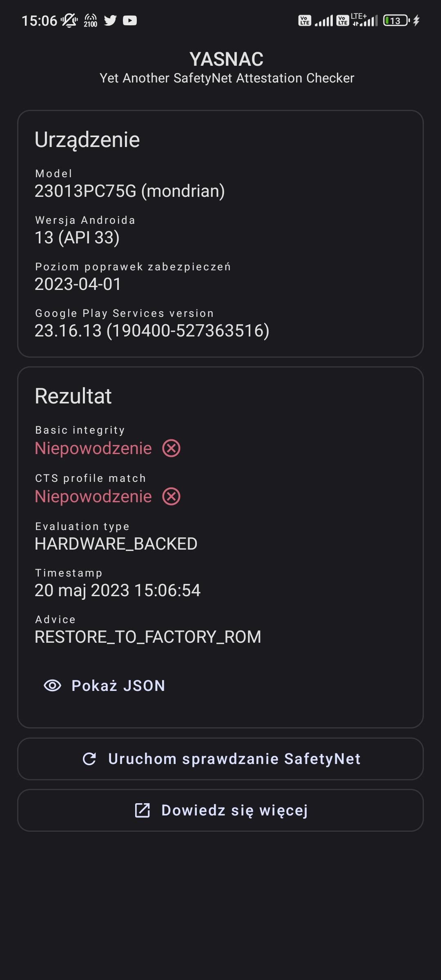Tap the Basic integrity Niepowodzenie result
Viewport: 441px width, 980px height.
tap(93, 448)
